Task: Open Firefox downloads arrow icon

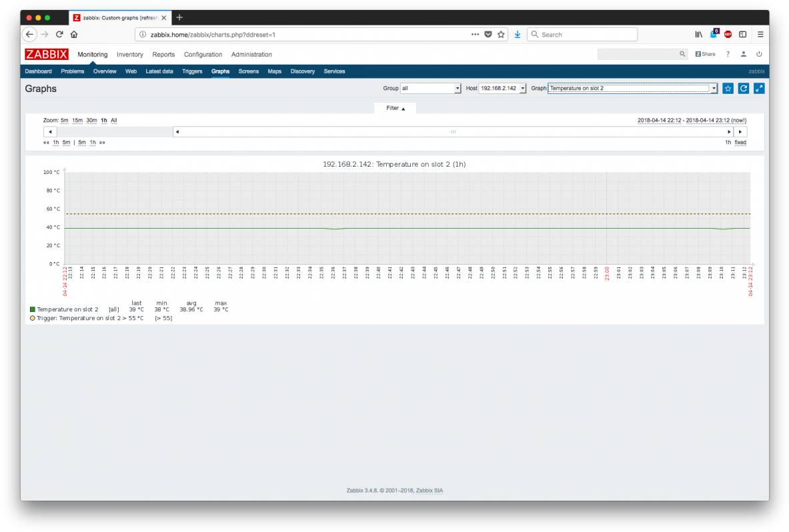Action: (518, 34)
